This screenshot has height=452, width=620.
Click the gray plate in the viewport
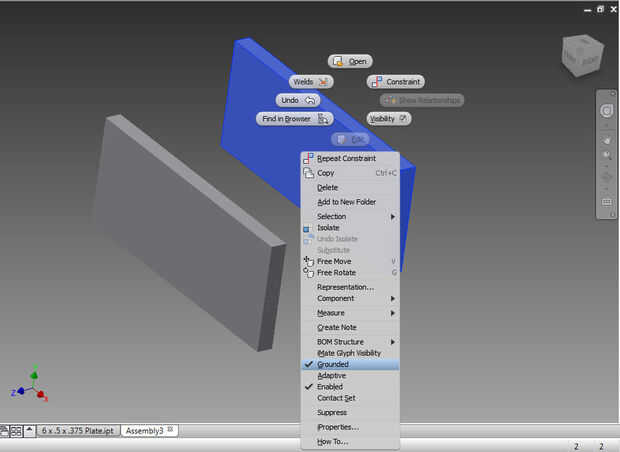pos(189,233)
